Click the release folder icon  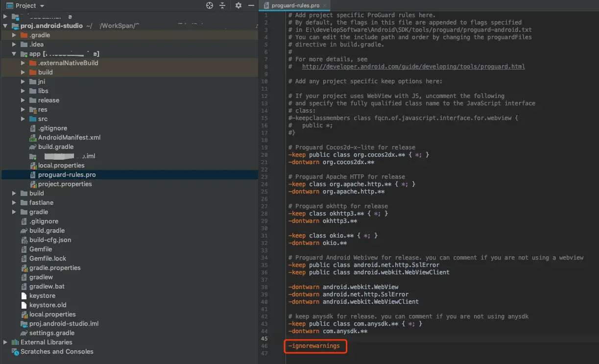33,100
